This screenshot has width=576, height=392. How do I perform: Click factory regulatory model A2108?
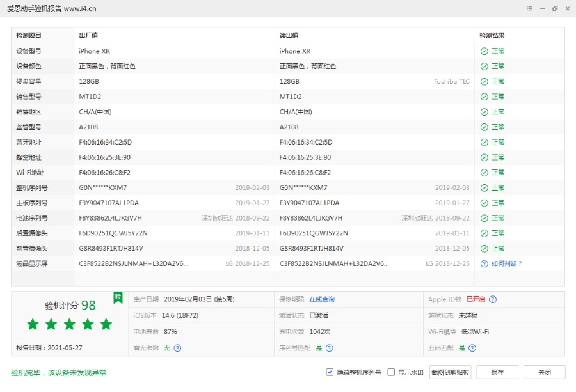coord(88,127)
